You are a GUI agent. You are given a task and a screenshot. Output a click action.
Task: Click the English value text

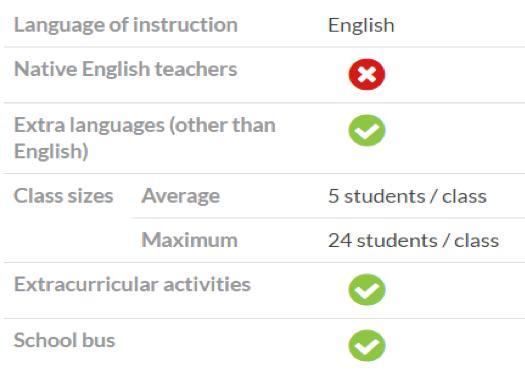point(361,26)
